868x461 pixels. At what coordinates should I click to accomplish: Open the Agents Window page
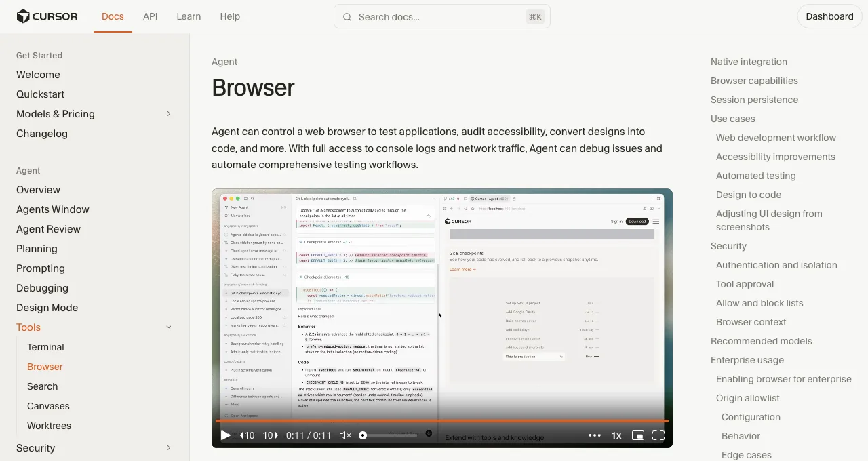(x=53, y=209)
